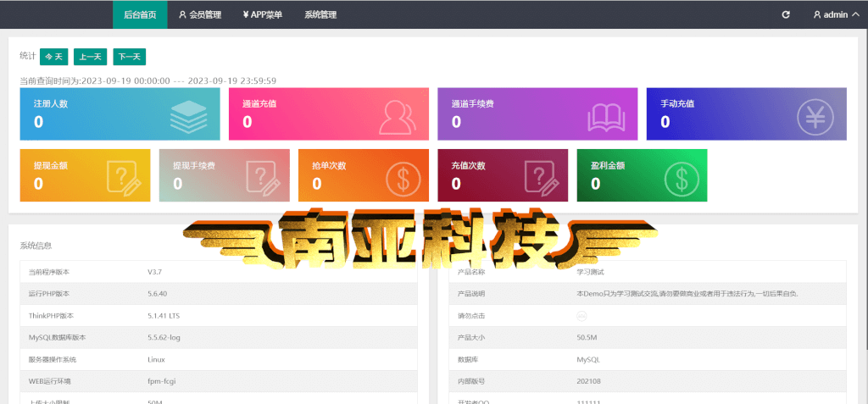The height and width of the screenshot is (404, 868).
Task: Expand the admin user dropdown
Action: tap(835, 15)
